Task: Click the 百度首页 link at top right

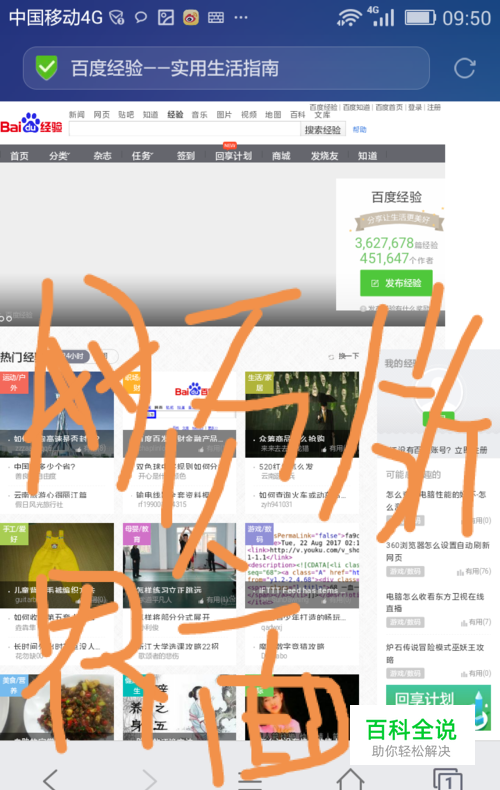Action: [389, 107]
